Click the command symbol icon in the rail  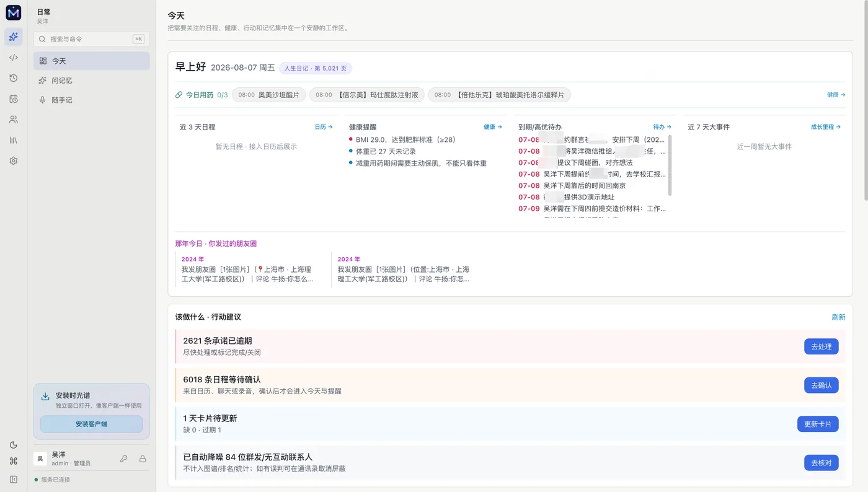coord(13,461)
